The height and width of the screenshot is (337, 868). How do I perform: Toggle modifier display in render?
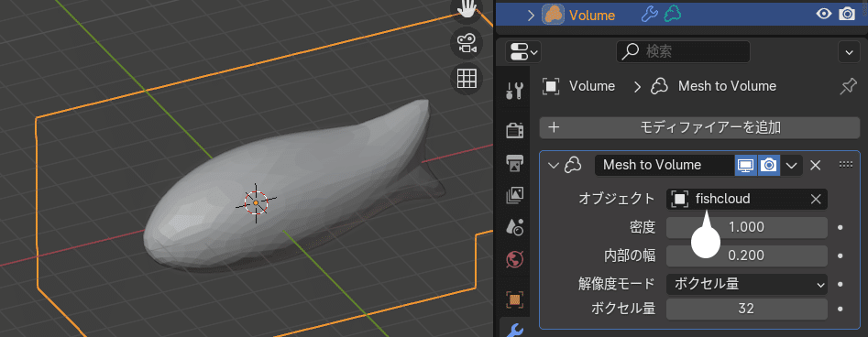click(768, 165)
